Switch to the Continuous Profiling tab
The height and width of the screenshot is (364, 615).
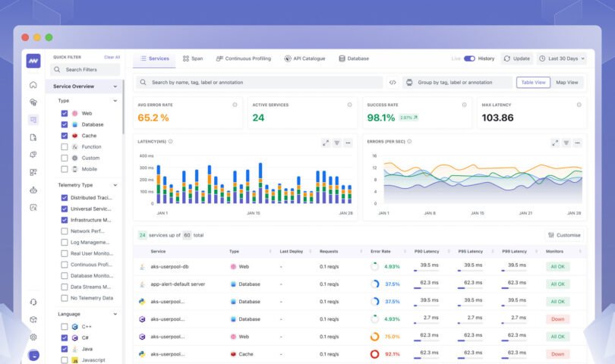click(243, 58)
